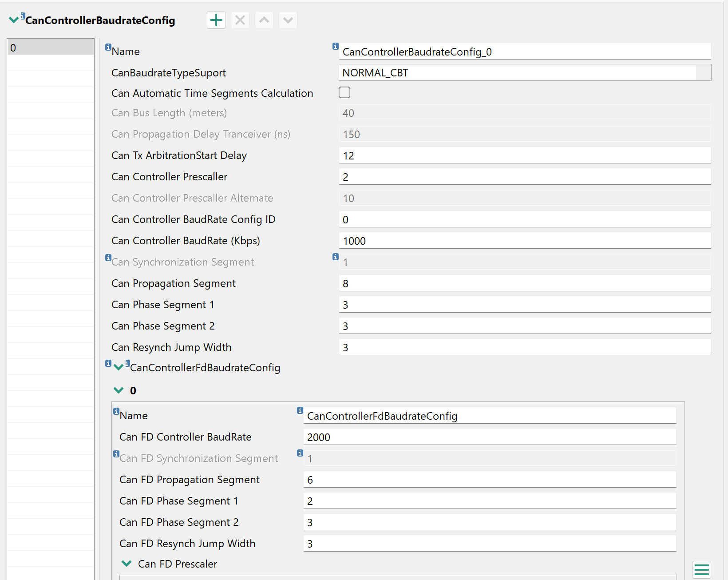The height and width of the screenshot is (580, 728).
Task: Add a new CanControllerBaudrateConfig entry
Action: click(x=216, y=20)
